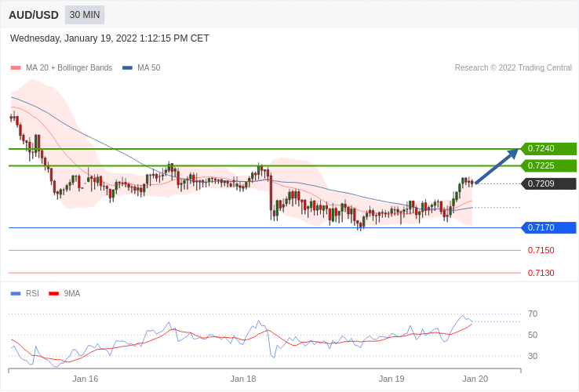Click the RSI 50 level label
Screen dimensions: 579x392
pos(533,335)
